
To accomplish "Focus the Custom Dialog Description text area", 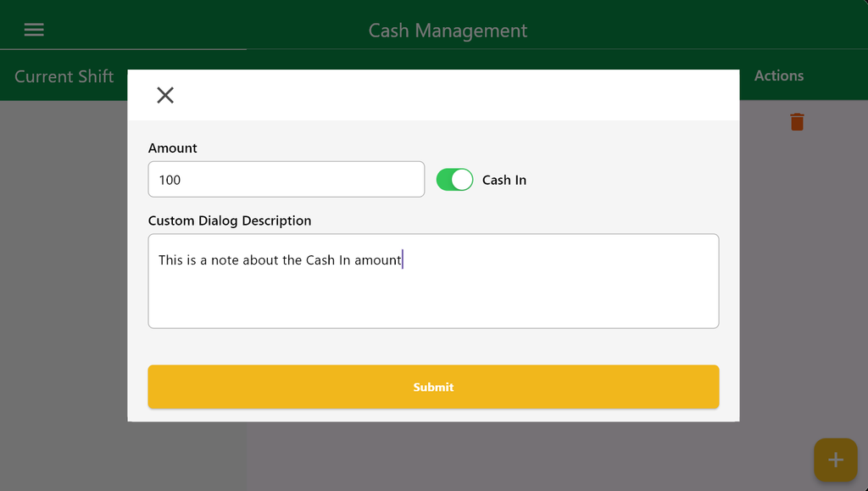I will pyautogui.click(x=433, y=282).
